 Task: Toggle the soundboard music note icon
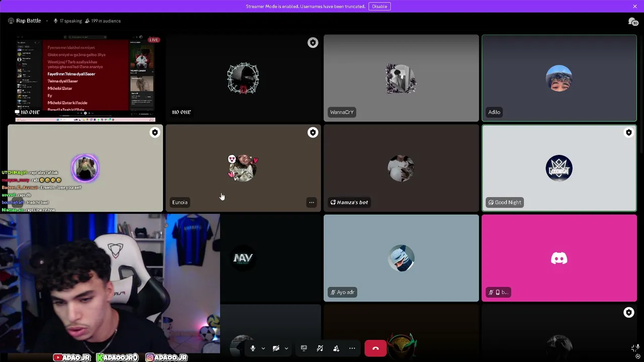click(320, 348)
